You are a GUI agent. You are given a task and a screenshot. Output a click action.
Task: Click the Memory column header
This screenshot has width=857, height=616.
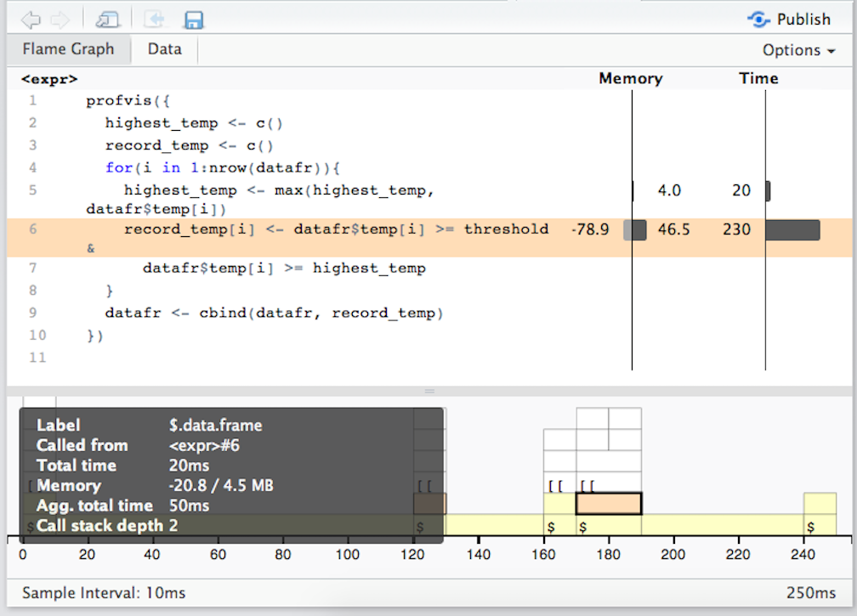point(630,79)
